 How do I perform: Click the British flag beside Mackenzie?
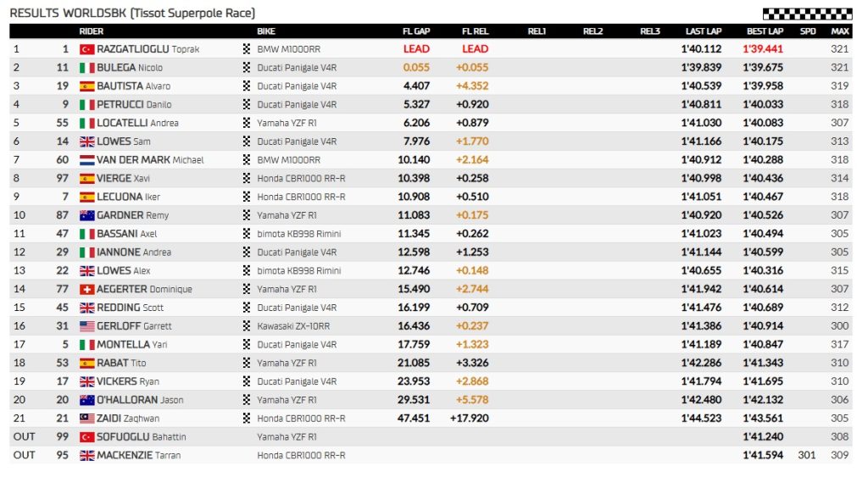tap(86, 455)
